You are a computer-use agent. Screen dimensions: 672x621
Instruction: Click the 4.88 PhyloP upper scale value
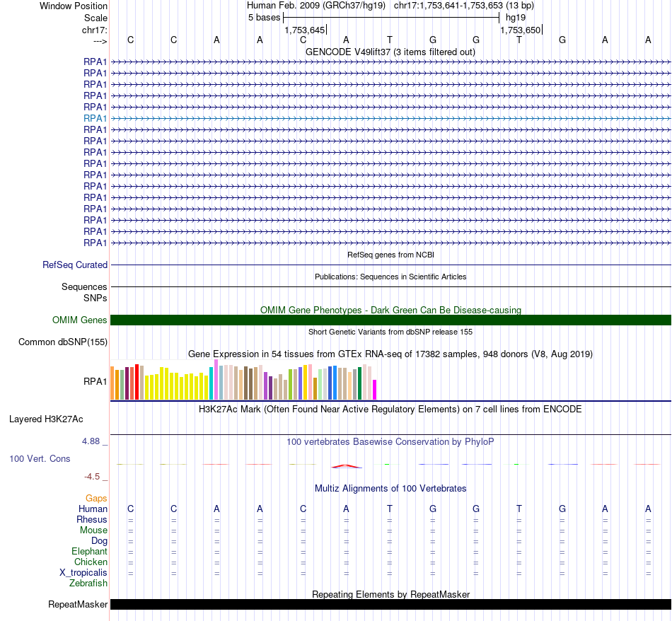(x=91, y=441)
